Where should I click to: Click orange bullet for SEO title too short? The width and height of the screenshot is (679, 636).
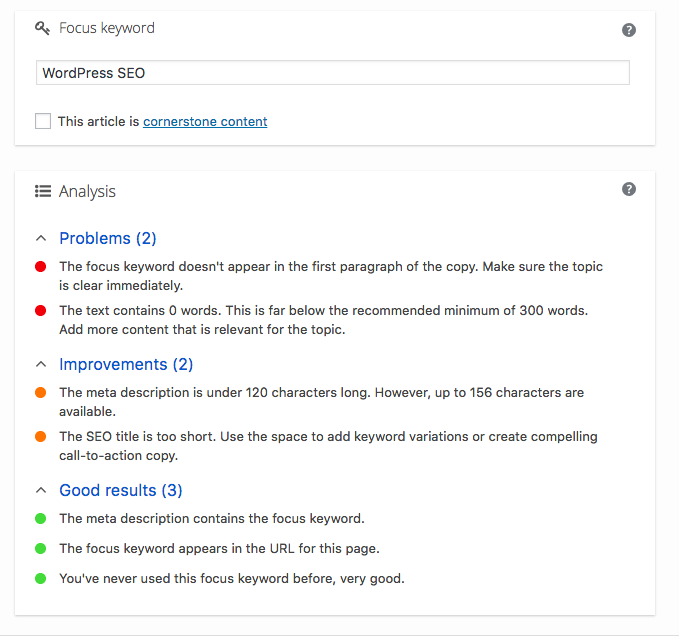point(41,437)
